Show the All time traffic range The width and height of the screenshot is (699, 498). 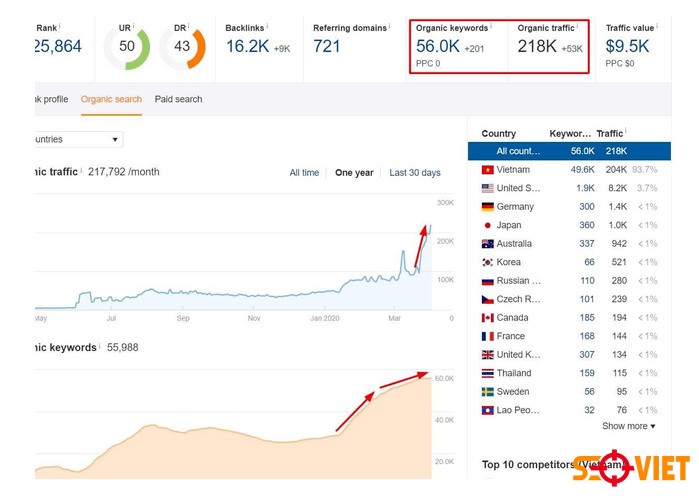tap(304, 173)
